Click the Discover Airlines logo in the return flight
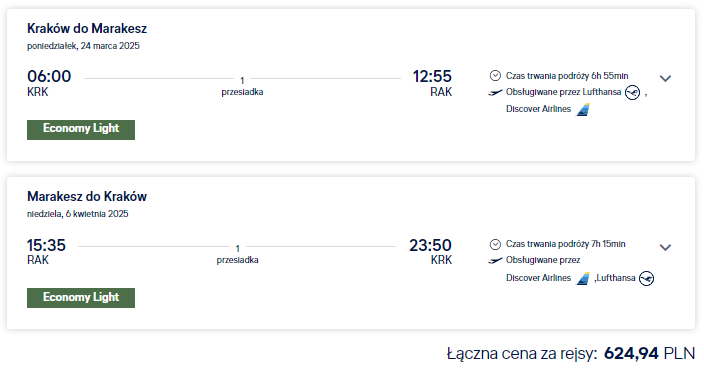This screenshot has width=704, height=370. click(583, 278)
